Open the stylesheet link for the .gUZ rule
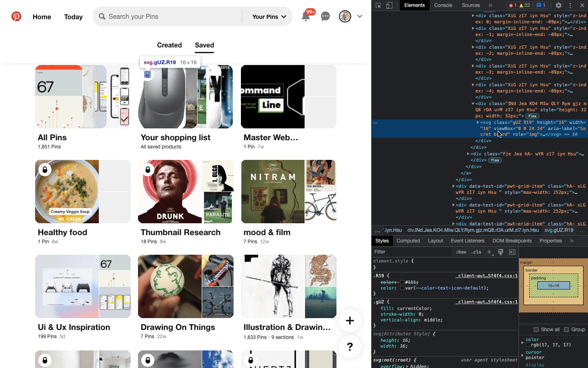The height and width of the screenshot is (368, 588). tap(487, 302)
